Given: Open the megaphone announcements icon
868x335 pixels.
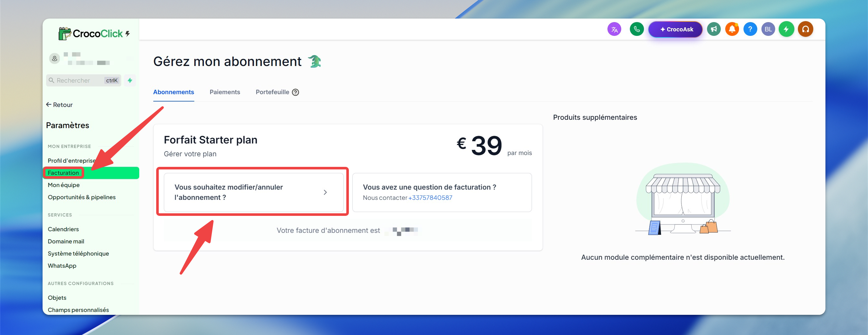Looking at the screenshot, I should 714,29.
